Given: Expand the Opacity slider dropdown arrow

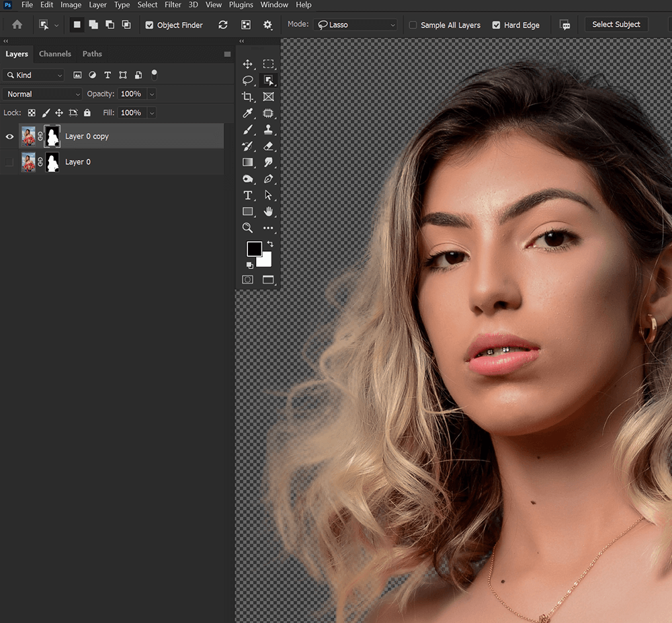Looking at the screenshot, I should (x=152, y=94).
